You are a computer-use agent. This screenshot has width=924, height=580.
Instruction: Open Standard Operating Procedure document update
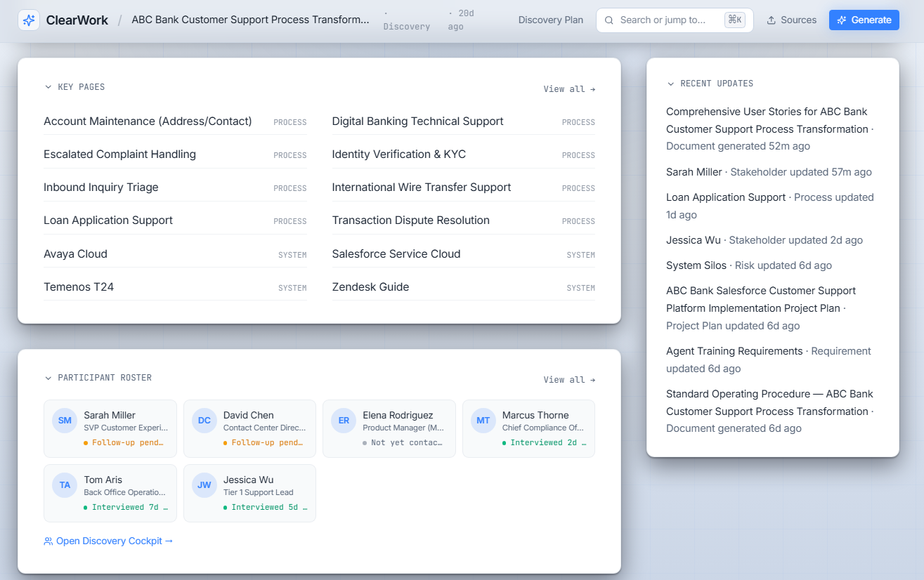coord(772,411)
